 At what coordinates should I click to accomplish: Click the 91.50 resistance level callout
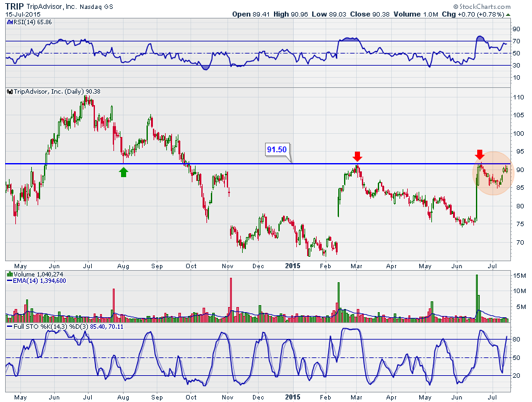277,150
